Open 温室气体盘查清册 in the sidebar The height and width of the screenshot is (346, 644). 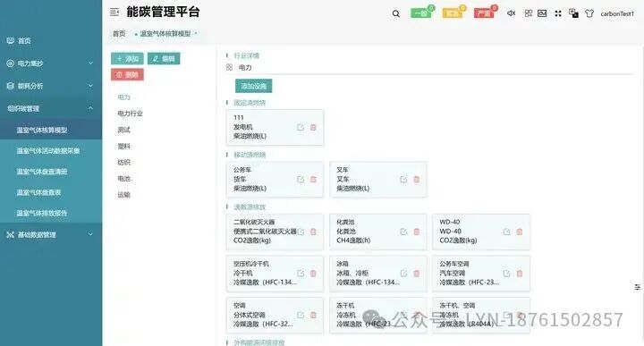[x=51, y=172]
